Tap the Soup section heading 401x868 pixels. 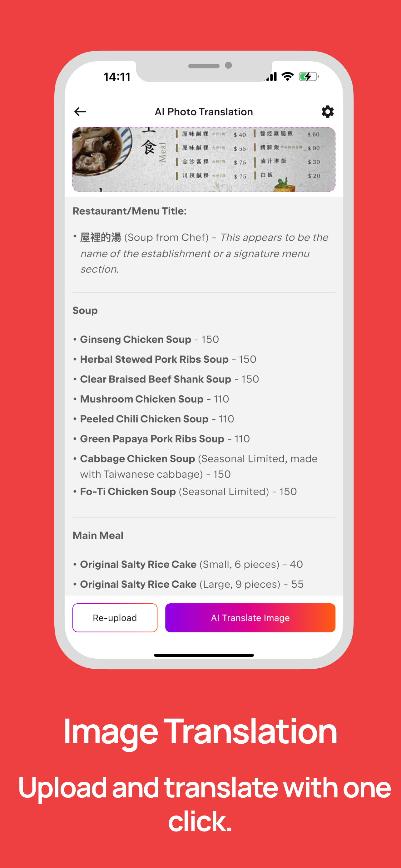pos(85,310)
